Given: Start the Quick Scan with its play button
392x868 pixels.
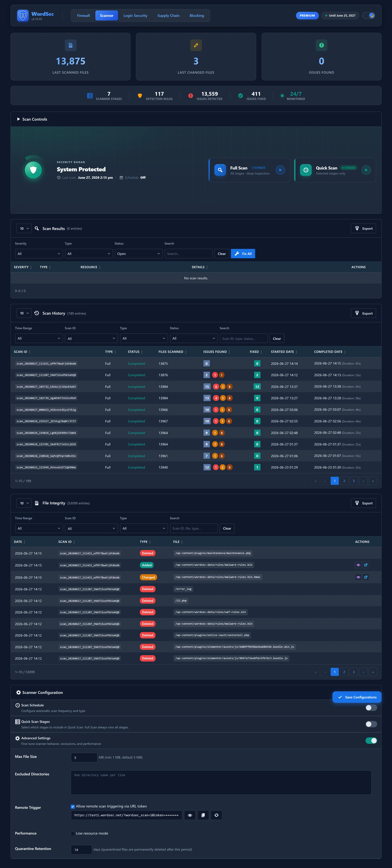Looking at the screenshot, I should pyautogui.click(x=366, y=170).
